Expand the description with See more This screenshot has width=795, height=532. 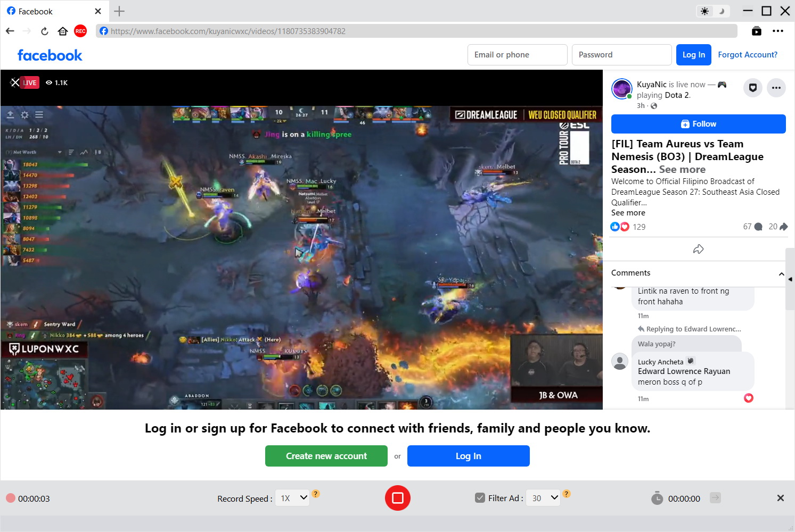point(628,213)
